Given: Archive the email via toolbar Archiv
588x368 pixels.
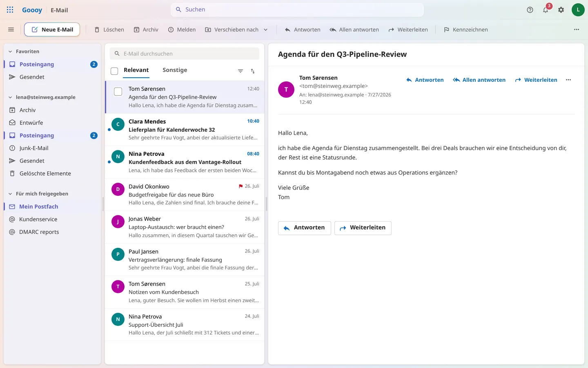Looking at the screenshot, I should point(146,29).
